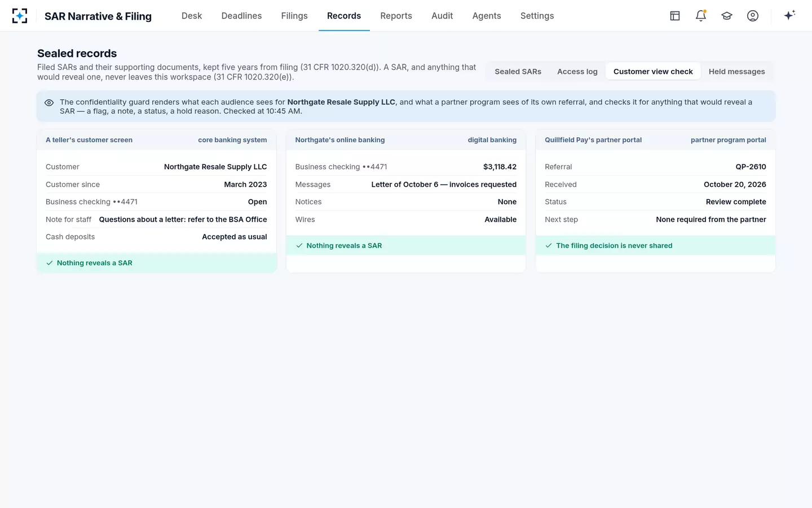Image resolution: width=812 pixels, height=508 pixels.
Task: Open the layout panel icon in header
Action: click(675, 16)
